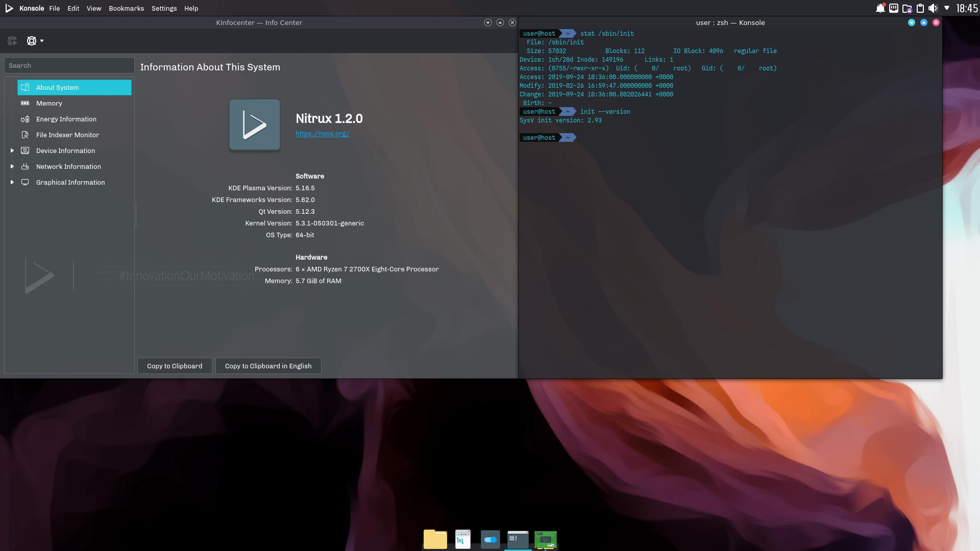Viewport: 980px width, 551px height.
Task: Click the Qt Version value 5.12.3
Action: [x=305, y=212]
